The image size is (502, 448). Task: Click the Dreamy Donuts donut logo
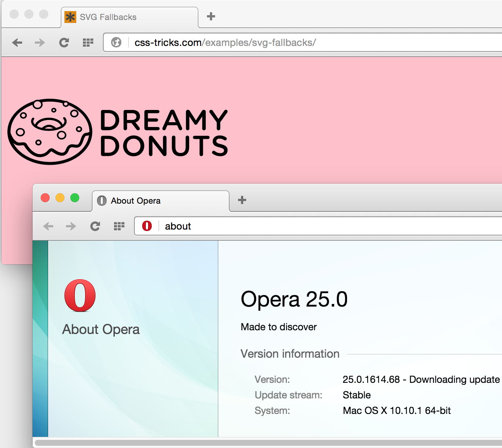50,132
